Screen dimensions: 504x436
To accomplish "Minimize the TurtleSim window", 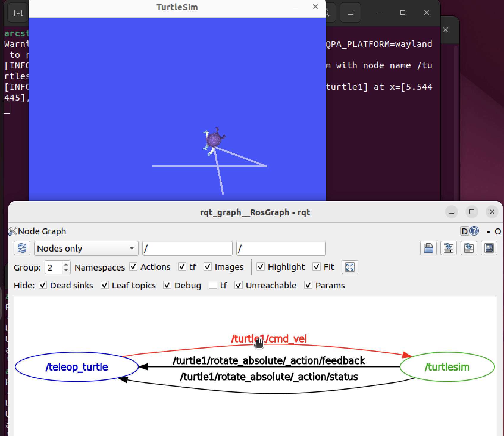I will pos(295,7).
